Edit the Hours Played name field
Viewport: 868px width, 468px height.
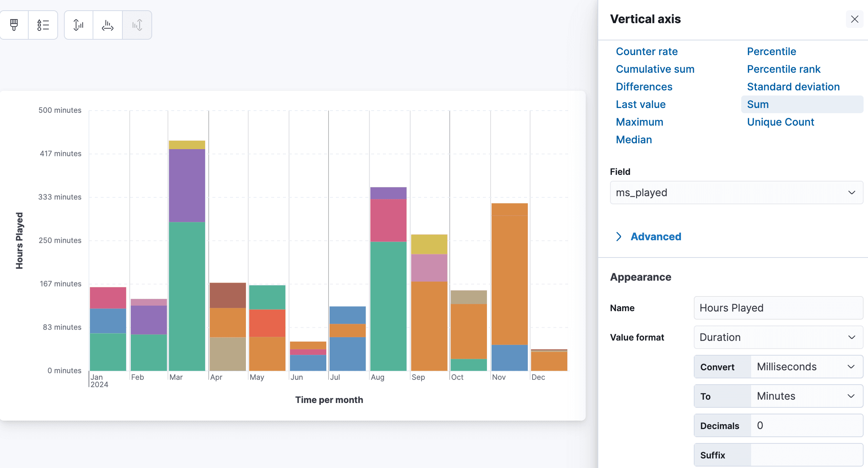point(778,308)
